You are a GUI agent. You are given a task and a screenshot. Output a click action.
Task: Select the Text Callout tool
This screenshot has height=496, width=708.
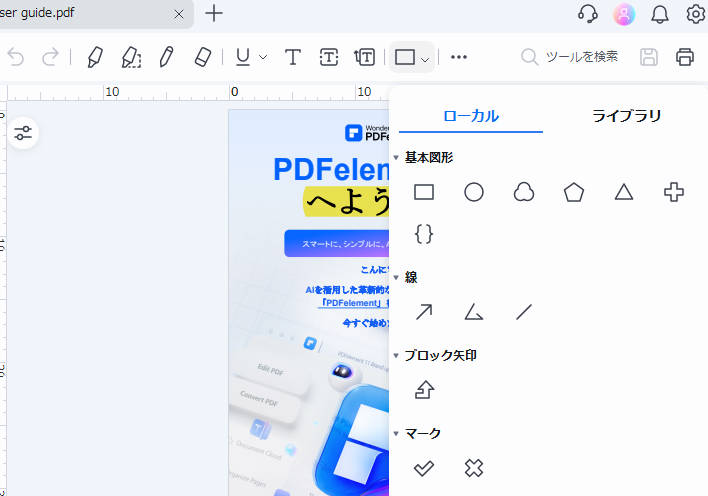(x=364, y=57)
